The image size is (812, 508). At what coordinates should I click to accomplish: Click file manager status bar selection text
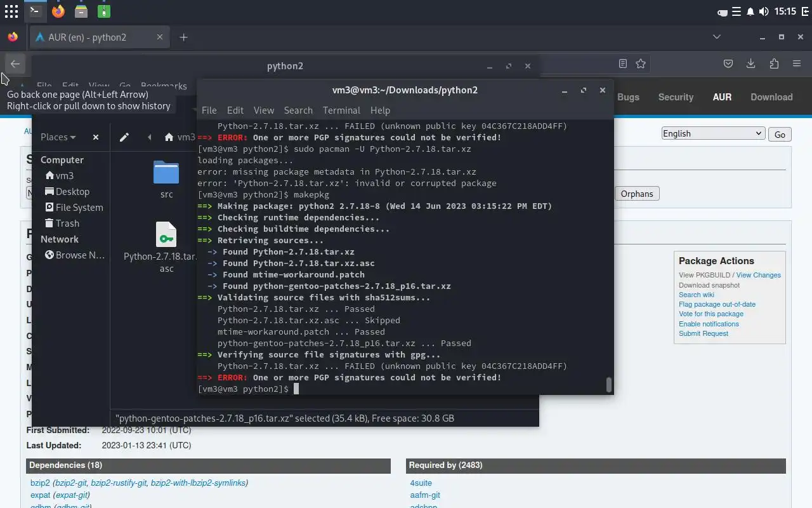285,418
